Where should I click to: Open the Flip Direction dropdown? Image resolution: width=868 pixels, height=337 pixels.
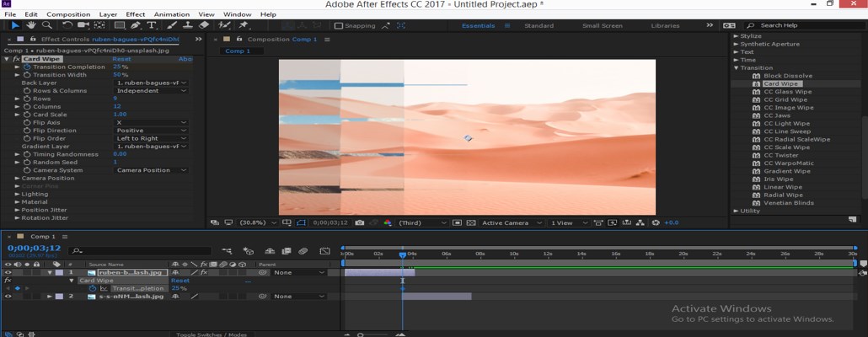tap(151, 131)
